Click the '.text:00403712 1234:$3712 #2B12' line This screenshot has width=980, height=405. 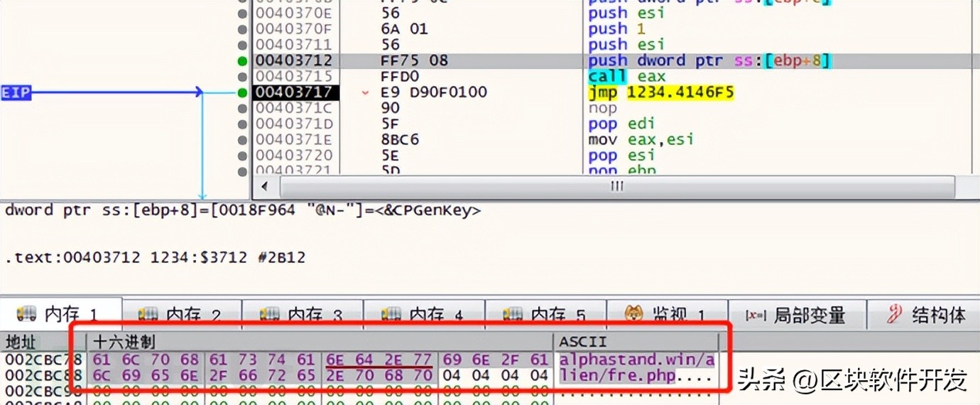155,258
